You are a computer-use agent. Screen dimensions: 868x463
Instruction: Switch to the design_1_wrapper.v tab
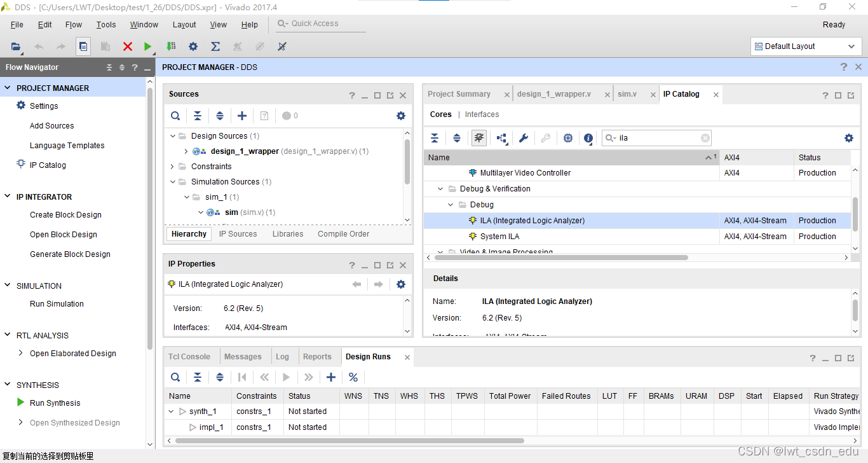pyautogui.click(x=554, y=94)
